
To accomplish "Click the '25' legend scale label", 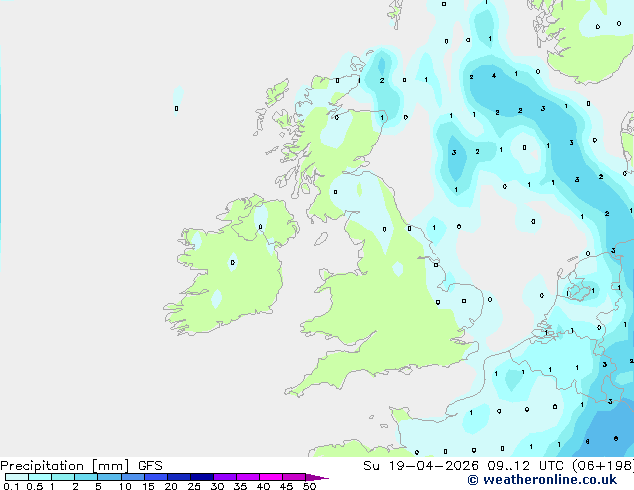I will [194, 486].
